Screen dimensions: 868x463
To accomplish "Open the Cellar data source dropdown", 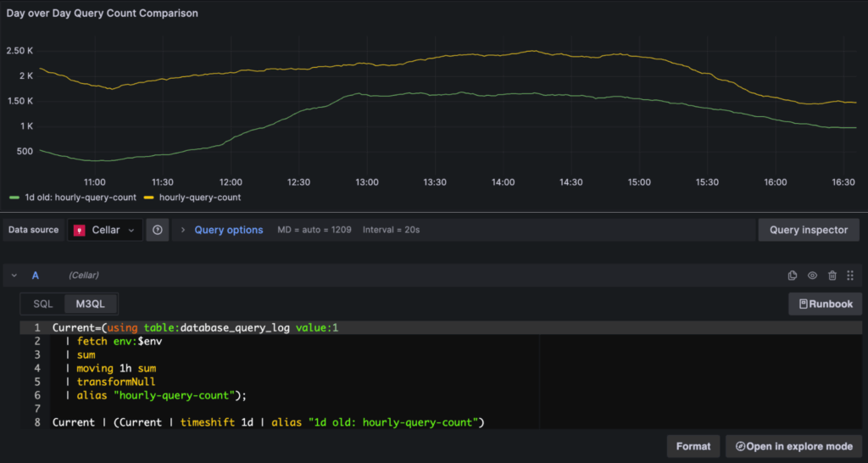I will pos(105,230).
